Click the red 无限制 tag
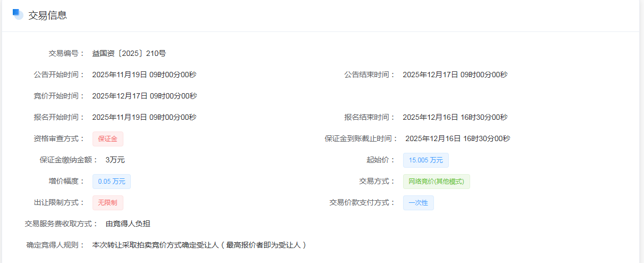 tap(108, 203)
